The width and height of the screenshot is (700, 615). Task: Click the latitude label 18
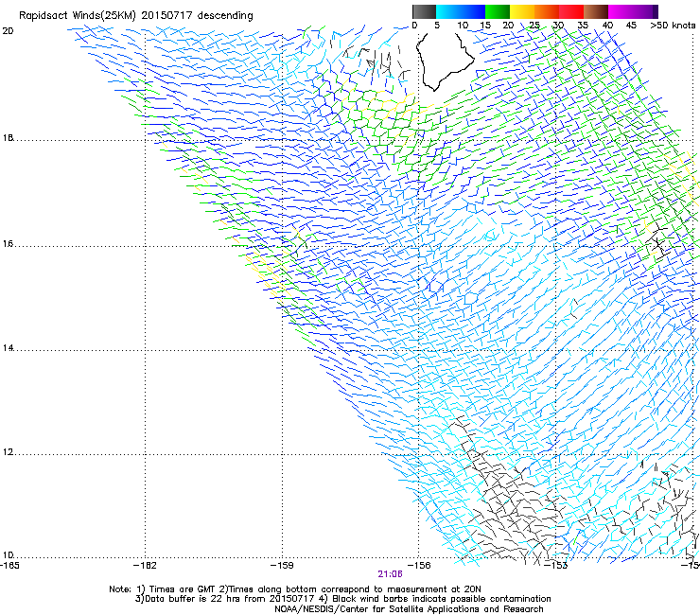[8, 138]
